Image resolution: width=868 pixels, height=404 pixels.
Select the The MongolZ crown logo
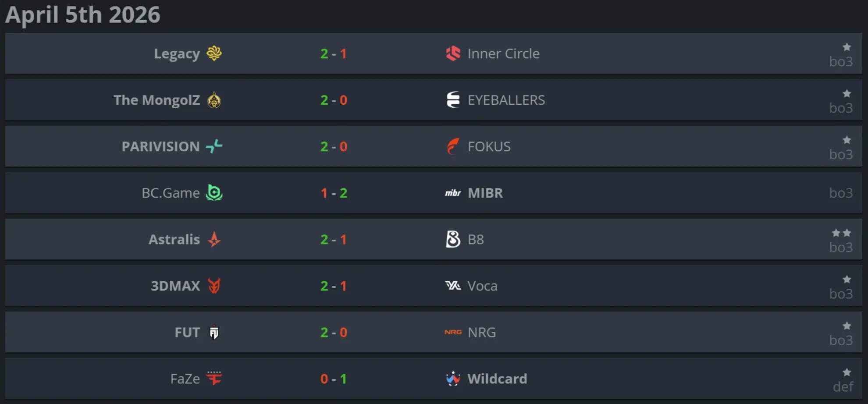[x=214, y=100]
